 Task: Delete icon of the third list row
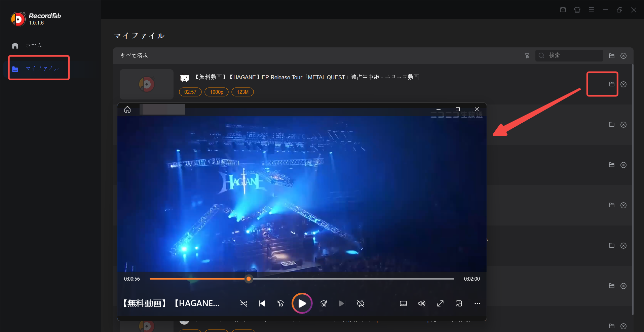pyautogui.click(x=623, y=165)
